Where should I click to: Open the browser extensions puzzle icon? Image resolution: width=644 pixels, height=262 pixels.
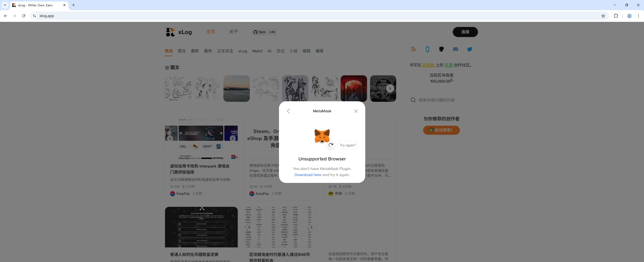point(616,16)
